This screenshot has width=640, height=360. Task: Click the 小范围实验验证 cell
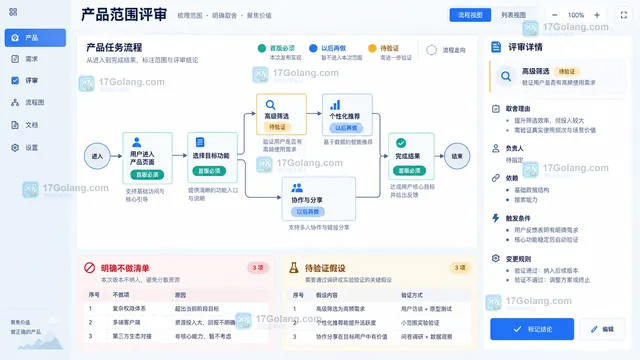420,323
